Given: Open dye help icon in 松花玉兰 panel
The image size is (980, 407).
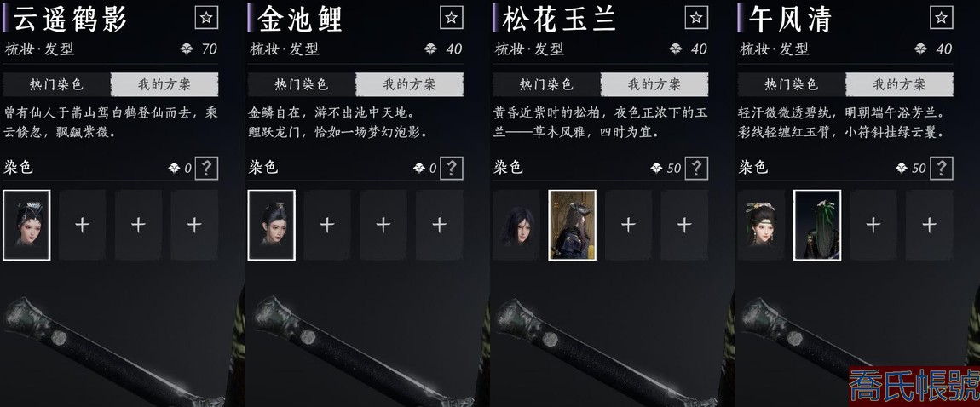Looking at the screenshot, I should [697, 168].
